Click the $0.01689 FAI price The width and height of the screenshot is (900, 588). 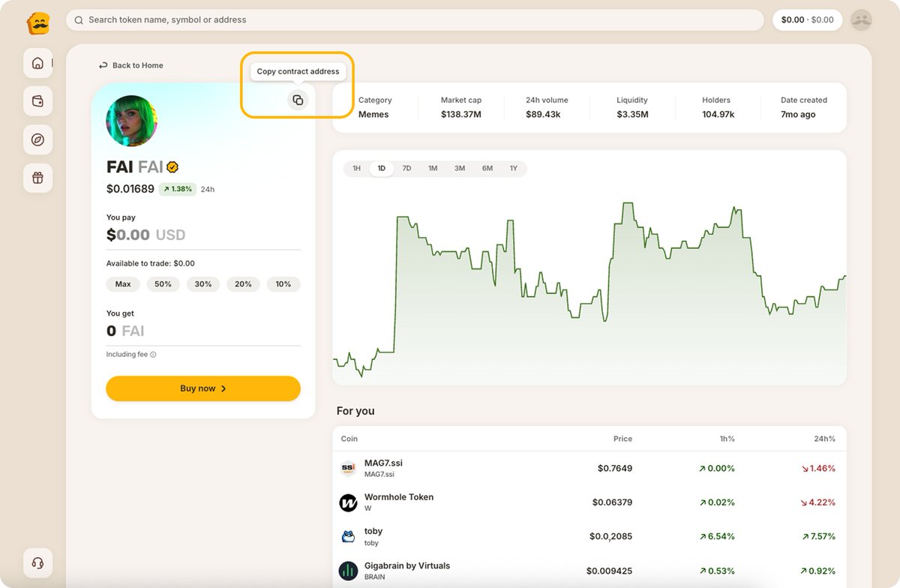(130, 189)
